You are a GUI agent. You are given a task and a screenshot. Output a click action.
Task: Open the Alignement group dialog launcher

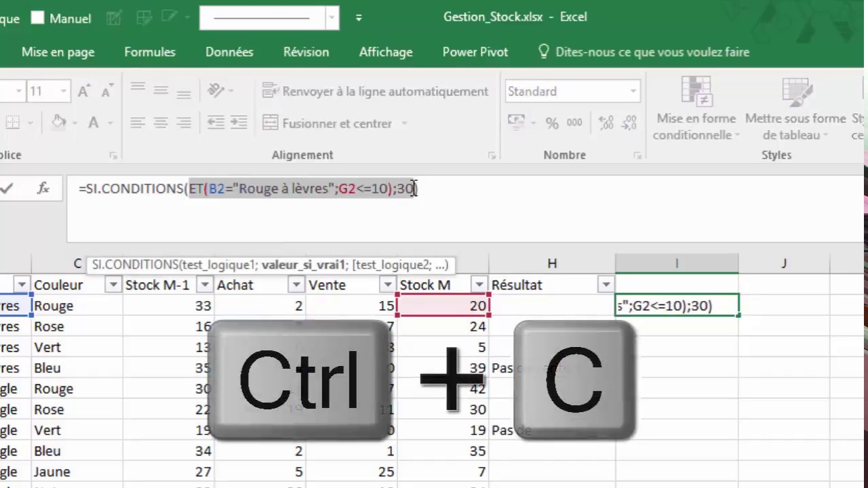(492, 156)
